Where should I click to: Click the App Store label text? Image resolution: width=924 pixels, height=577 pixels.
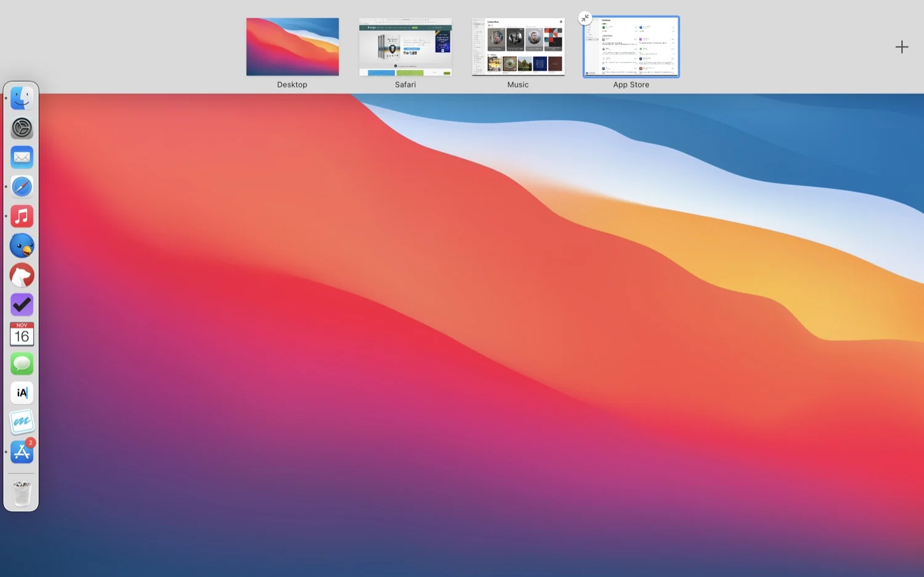point(631,85)
